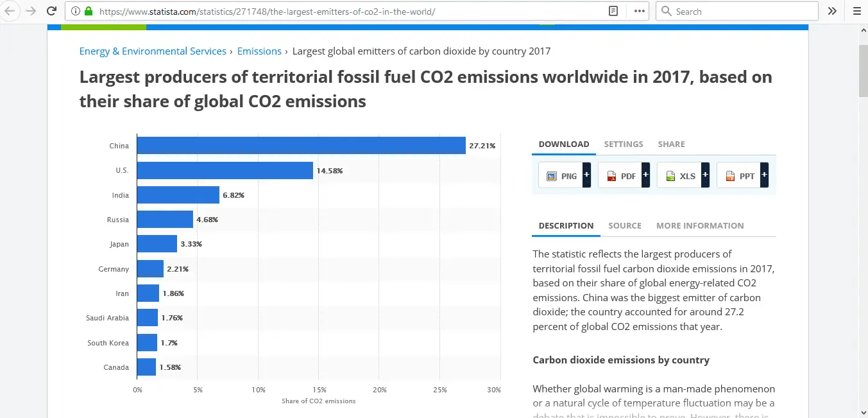The width and height of the screenshot is (868, 418).
Task: Open the page actions three-dot menu
Action: [639, 11]
